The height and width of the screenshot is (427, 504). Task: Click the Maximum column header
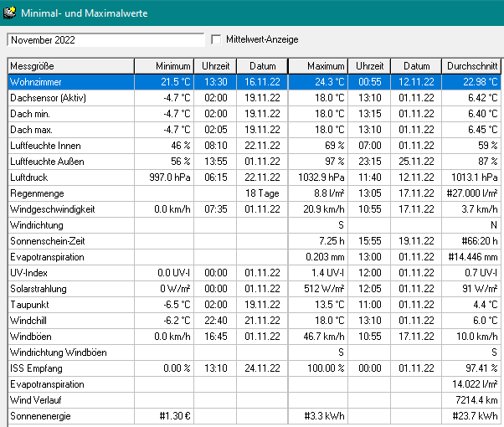(317, 66)
